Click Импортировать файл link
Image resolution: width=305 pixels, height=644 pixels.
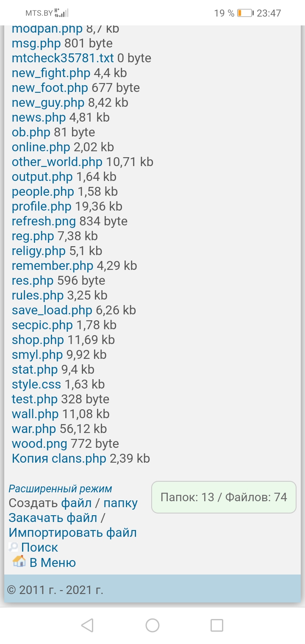pos(72,533)
